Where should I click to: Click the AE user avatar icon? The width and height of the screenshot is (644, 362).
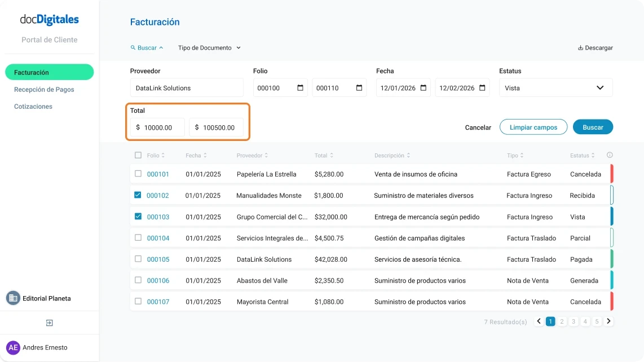tap(13, 347)
